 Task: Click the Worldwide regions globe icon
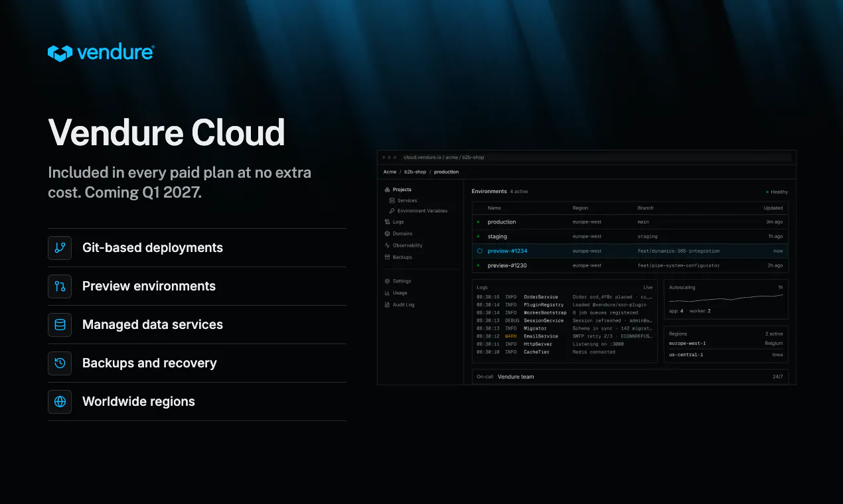coord(60,402)
